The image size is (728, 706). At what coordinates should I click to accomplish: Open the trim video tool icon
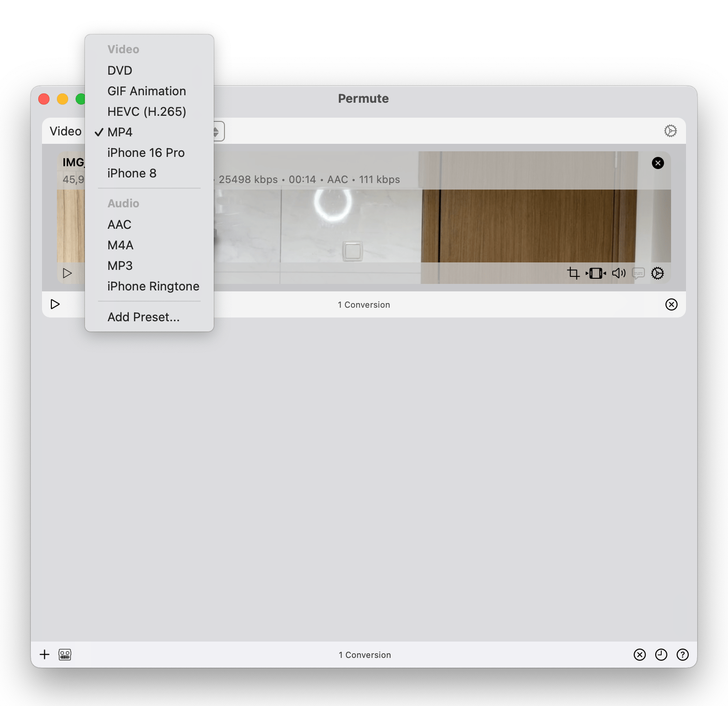[596, 273]
